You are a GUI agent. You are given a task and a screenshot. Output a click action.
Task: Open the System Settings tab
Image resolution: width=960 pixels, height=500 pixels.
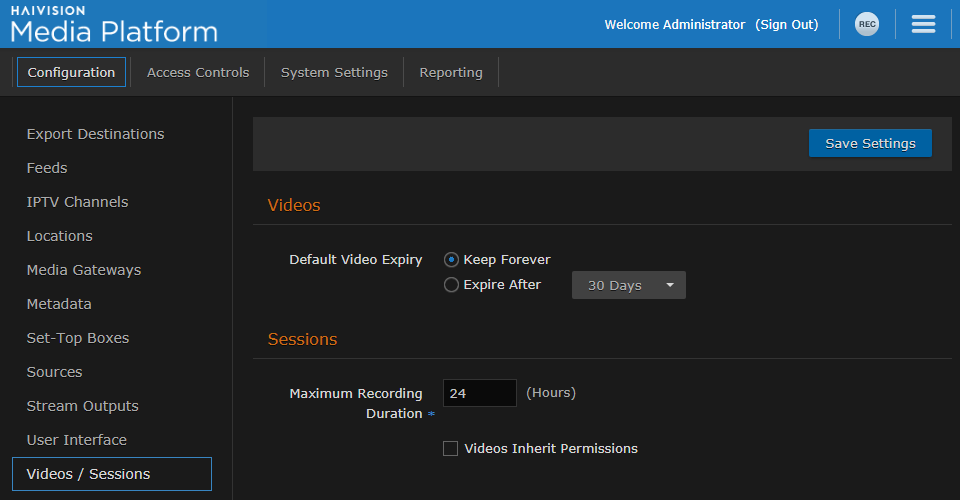point(334,72)
